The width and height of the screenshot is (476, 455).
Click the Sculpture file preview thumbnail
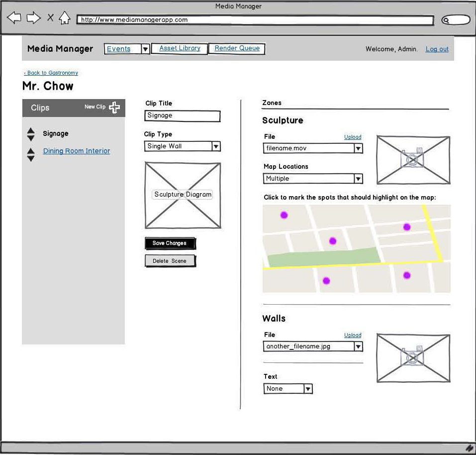(x=413, y=160)
